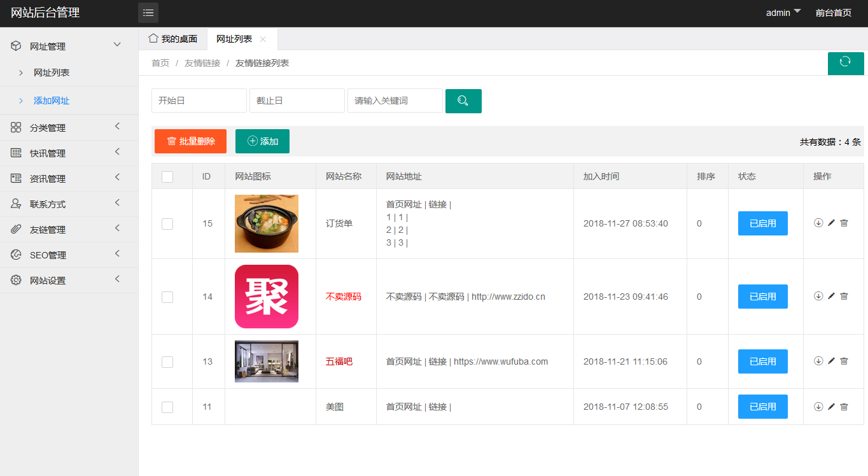Click the 已启用 status button for 五福吧
Image resolution: width=868 pixels, height=476 pixels.
point(762,361)
